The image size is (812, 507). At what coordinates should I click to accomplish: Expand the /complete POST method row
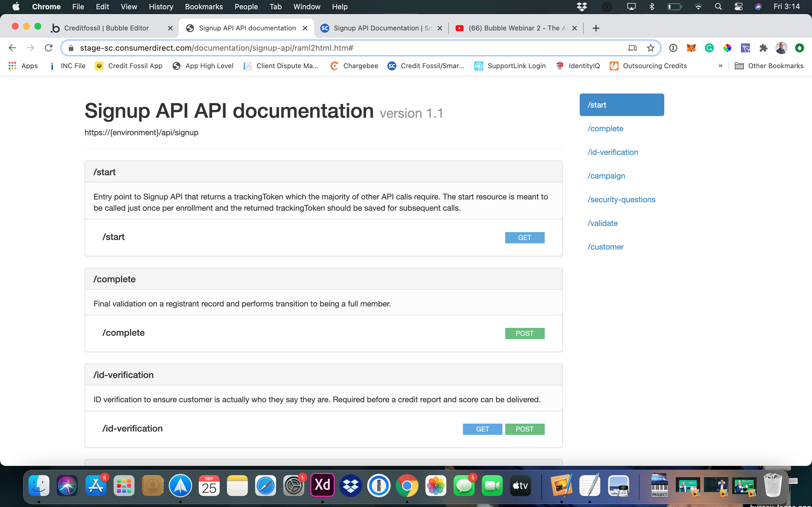tap(323, 333)
